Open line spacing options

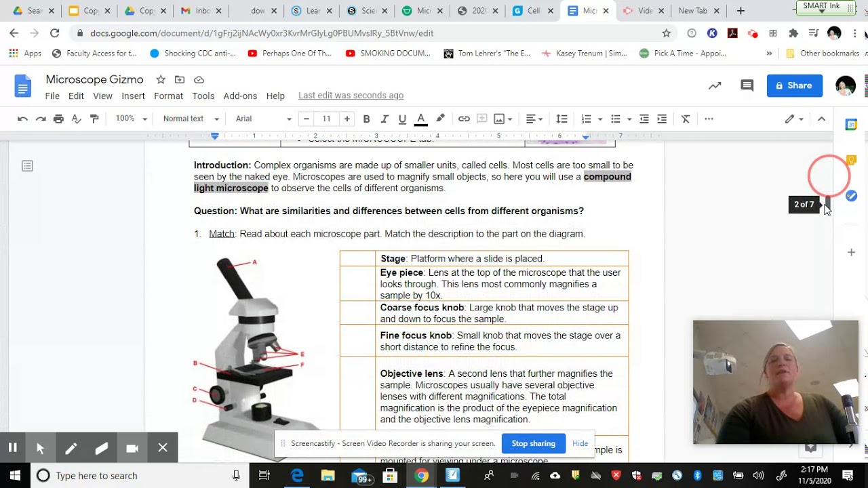coord(561,119)
